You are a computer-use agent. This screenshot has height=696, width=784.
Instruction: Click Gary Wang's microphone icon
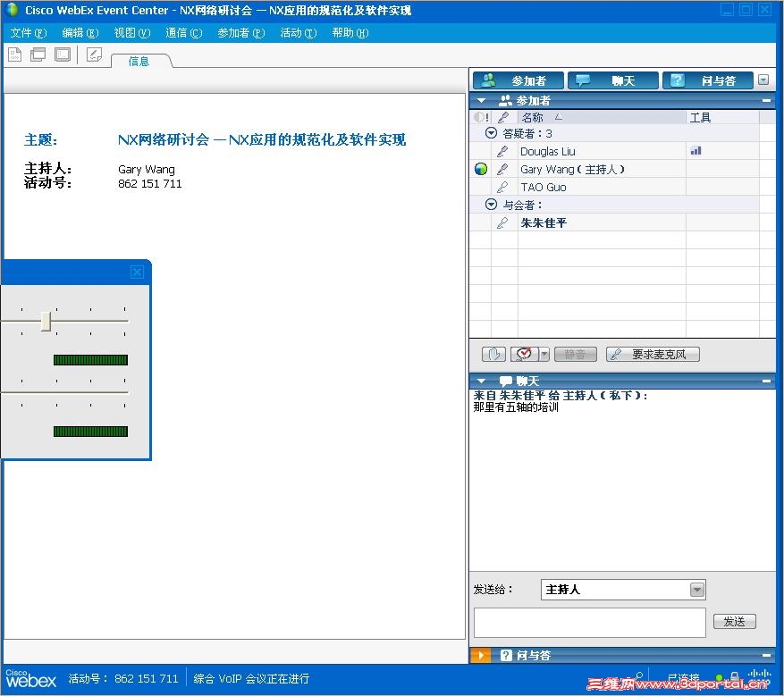click(502, 170)
